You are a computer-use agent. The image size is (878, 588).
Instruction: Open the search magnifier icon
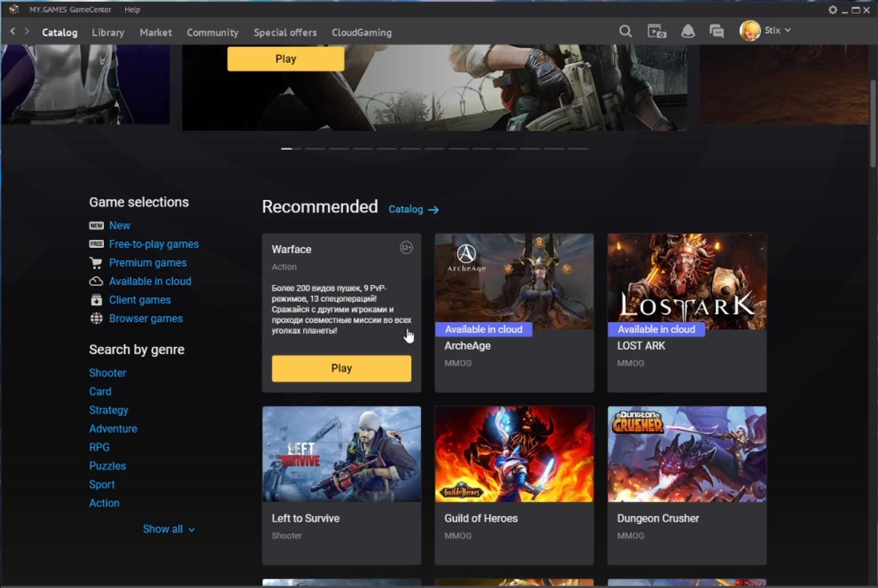click(x=625, y=31)
